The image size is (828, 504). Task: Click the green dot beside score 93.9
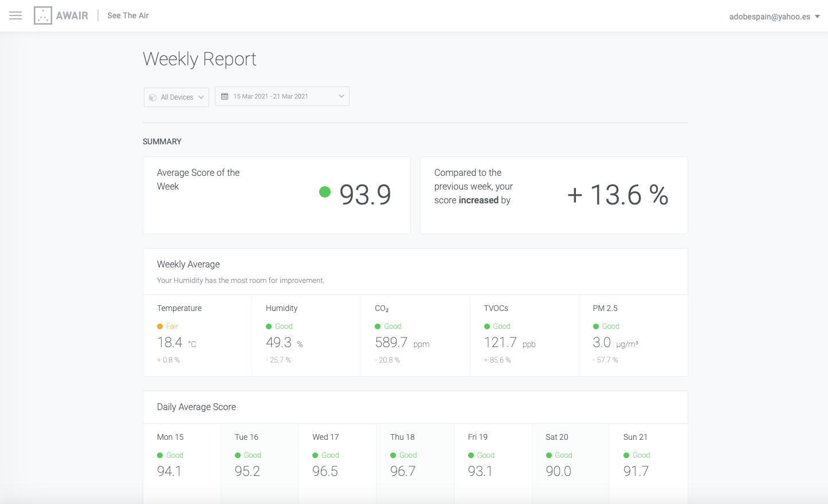pyautogui.click(x=325, y=192)
